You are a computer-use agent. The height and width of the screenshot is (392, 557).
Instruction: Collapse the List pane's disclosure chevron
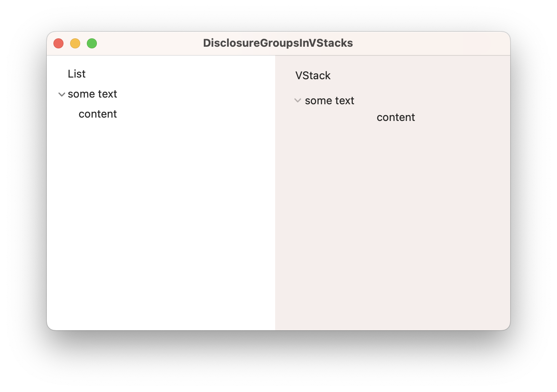62,94
